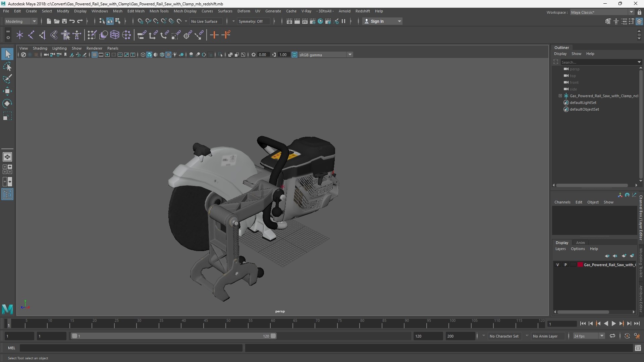Click the Redo arrow icon
The height and width of the screenshot is (362, 644).
click(80, 21)
